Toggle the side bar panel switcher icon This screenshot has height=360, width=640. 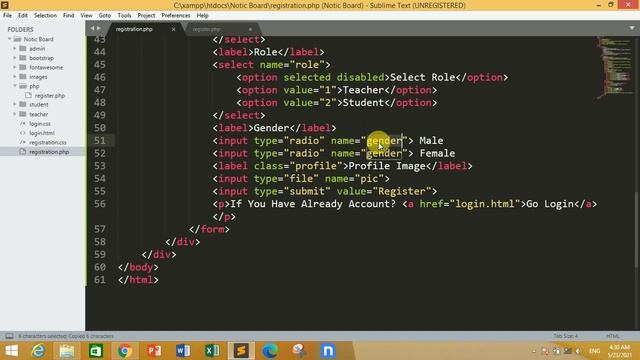click(9, 336)
